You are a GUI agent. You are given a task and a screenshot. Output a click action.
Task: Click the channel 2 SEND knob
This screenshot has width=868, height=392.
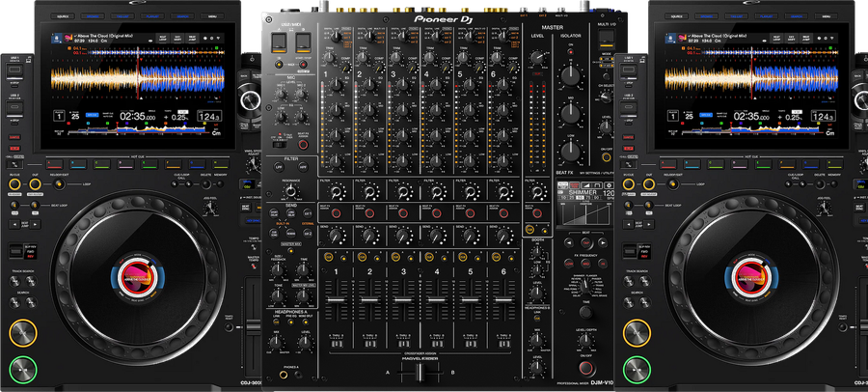369,237
